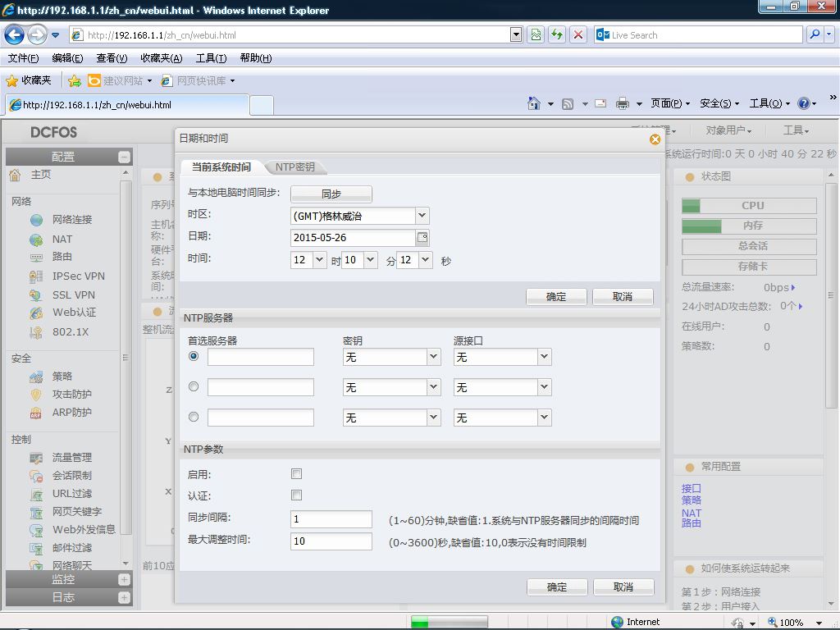Click the stop loading red X icon
Image resolution: width=840 pixels, height=630 pixels.
point(578,34)
